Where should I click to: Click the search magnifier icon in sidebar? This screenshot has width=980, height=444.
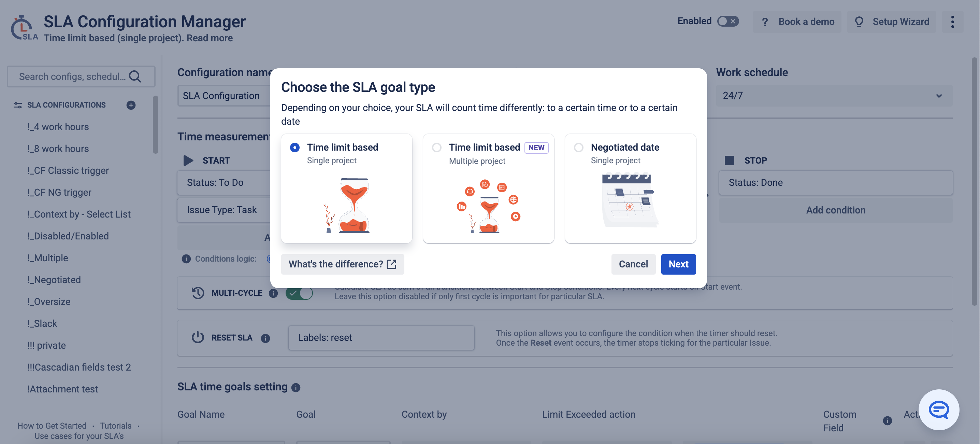pos(135,77)
